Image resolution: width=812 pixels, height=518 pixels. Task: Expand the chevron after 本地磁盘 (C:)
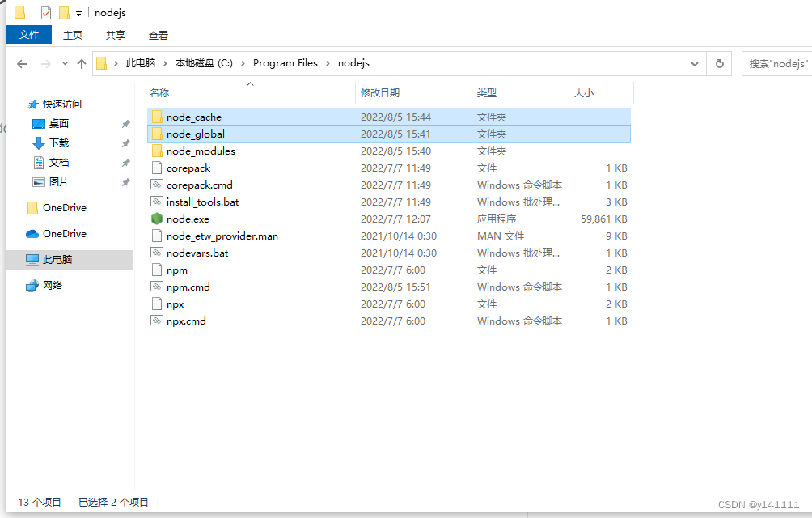click(243, 63)
